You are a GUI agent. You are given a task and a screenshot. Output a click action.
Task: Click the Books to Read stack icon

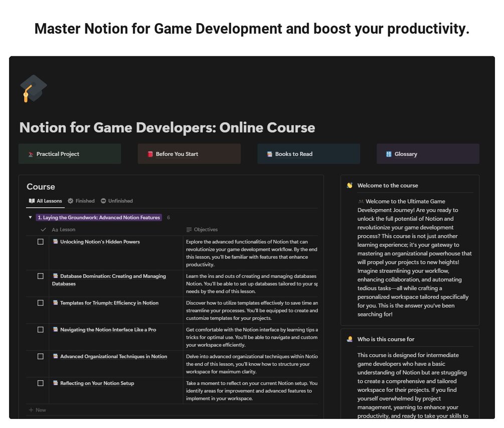(270, 154)
